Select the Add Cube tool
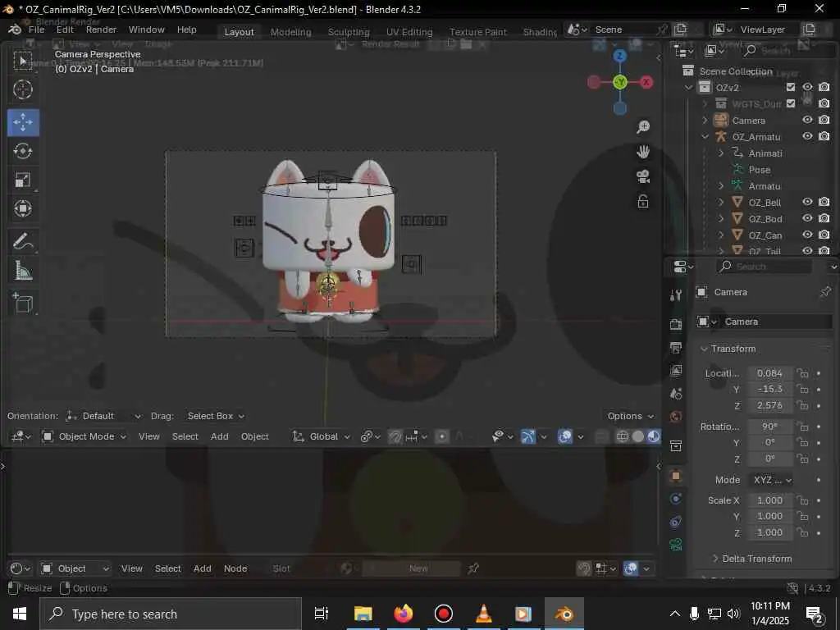 [22, 304]
